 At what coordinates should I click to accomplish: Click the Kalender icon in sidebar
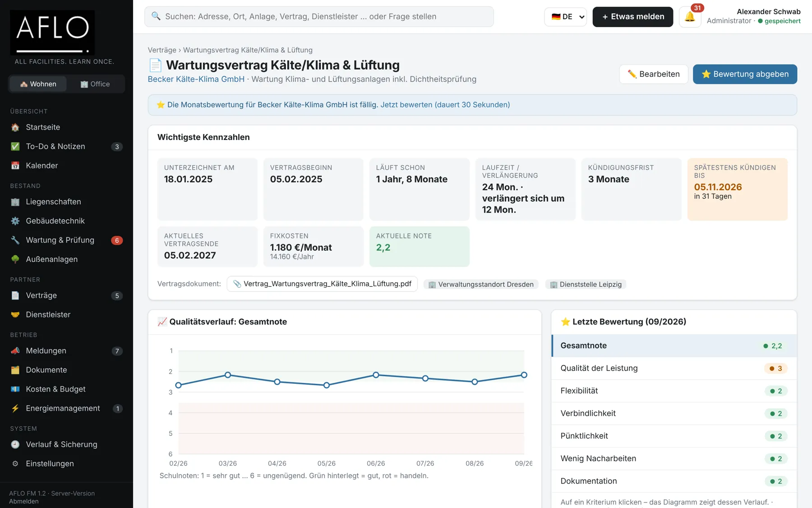click(15, 166)
